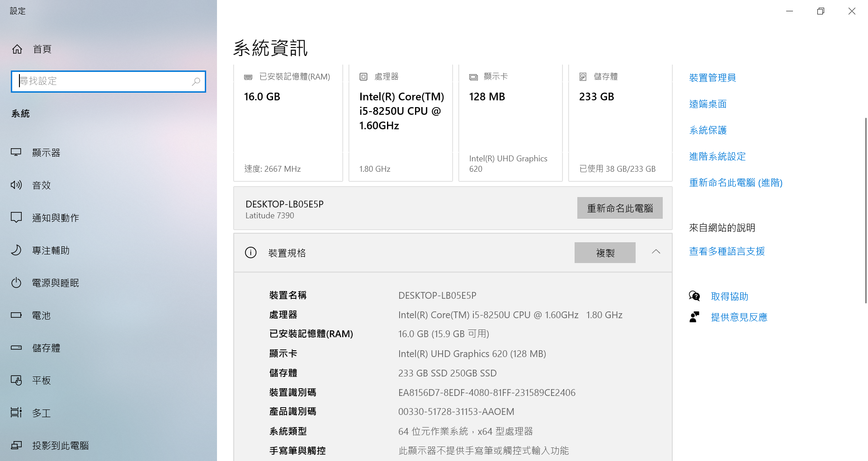The image size is (868, 461).
Task: Click the 提供意見反應 feedback person icon
Action: [694, 317]
